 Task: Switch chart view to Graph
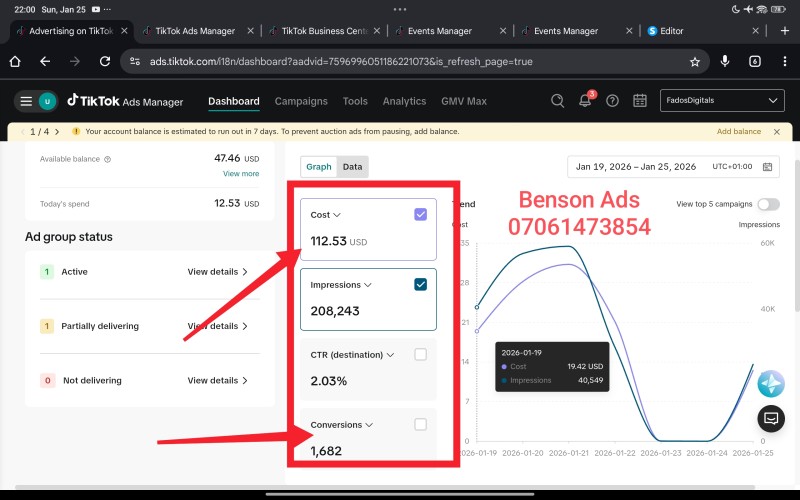coord(319,167)
